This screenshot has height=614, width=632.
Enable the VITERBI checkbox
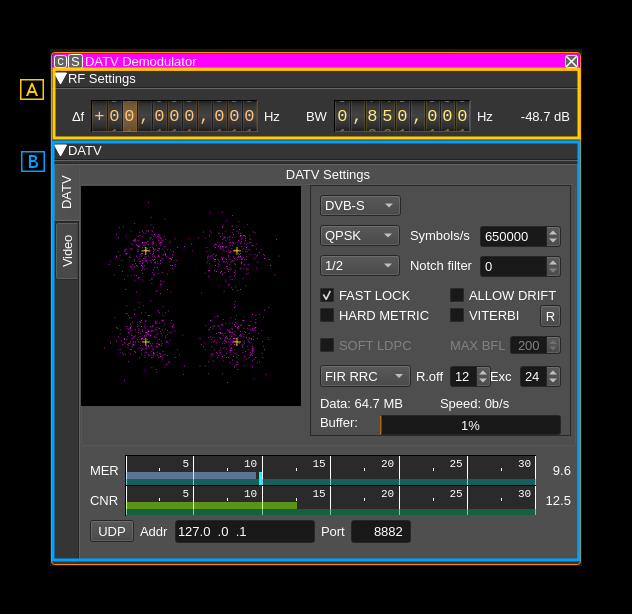click(x=457, y=315)
